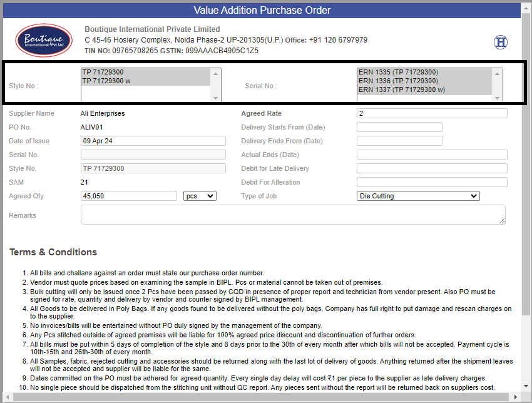Click the Value Addition Purchase Order title

(262, 10)
